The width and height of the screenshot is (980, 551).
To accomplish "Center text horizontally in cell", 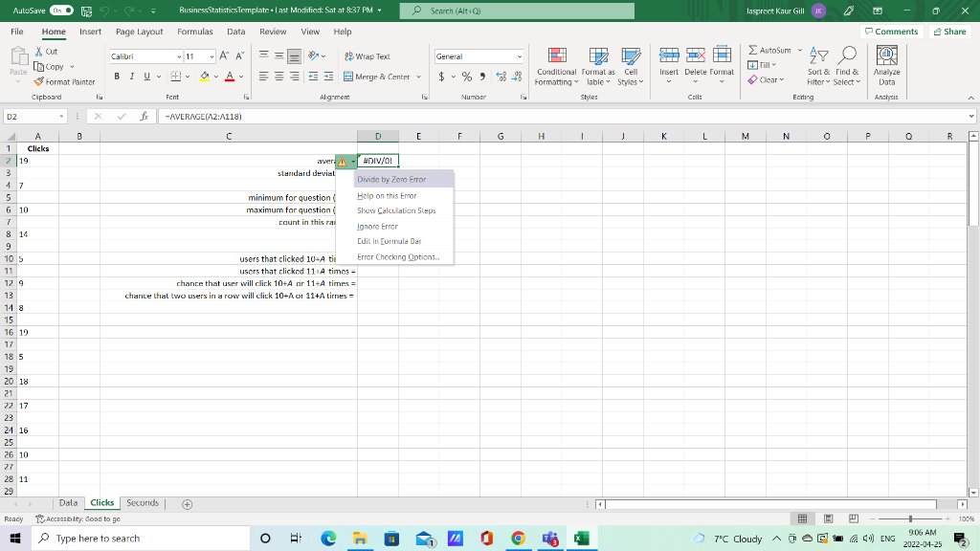I will (278, 77).
